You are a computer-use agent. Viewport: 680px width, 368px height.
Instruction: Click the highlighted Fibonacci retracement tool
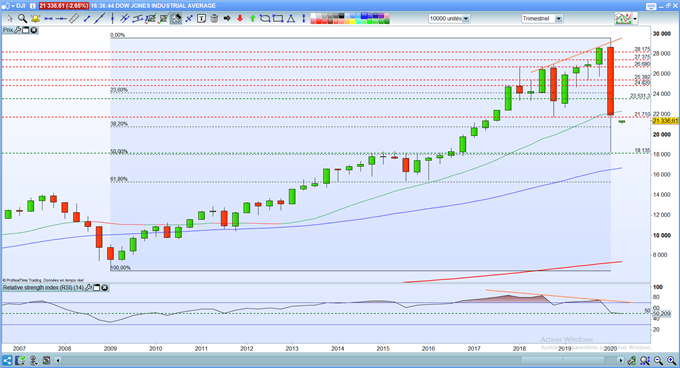point(176,19)
